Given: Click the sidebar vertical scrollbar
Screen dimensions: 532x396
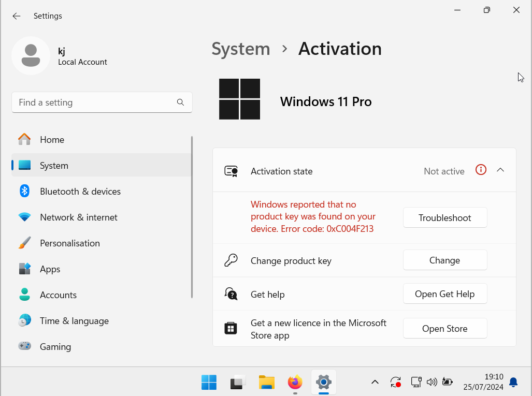Looking at the screenshot, I should [x=192, y=217].
